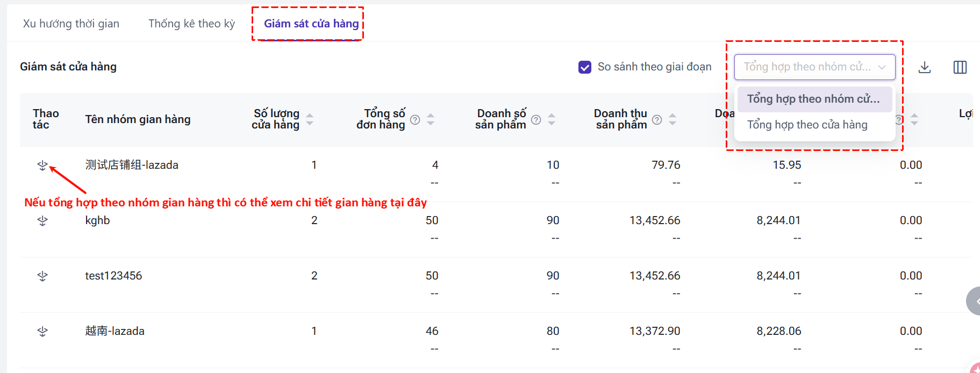View store details for 越南-lazada group

[x=42, y=332]
